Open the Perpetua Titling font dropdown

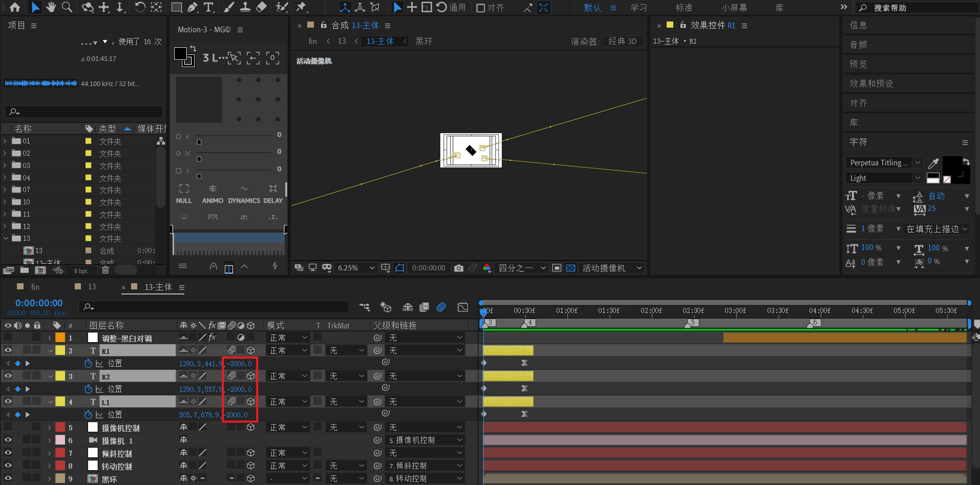[884, 163]
